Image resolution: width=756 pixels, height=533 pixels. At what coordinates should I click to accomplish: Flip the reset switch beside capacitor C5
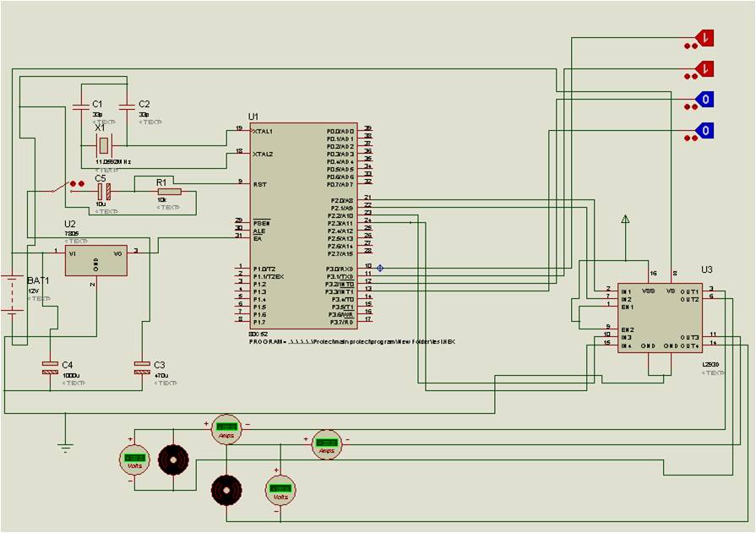click(x=62, y=188)
